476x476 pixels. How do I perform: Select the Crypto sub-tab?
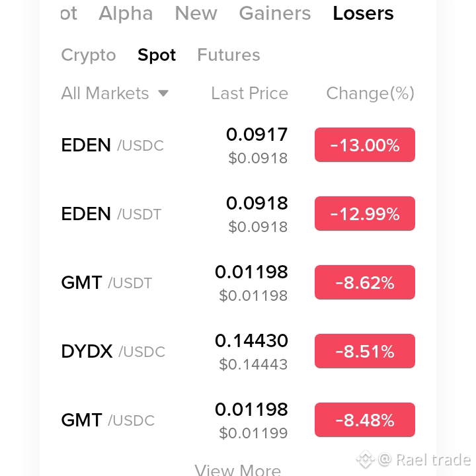[89, 56]
